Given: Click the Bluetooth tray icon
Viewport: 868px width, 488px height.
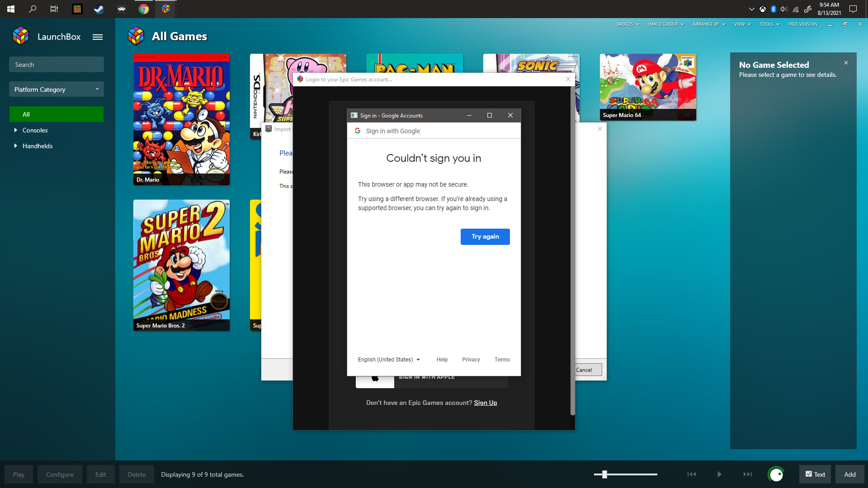Looking at the screenshot, I should (x=774, y=9).
